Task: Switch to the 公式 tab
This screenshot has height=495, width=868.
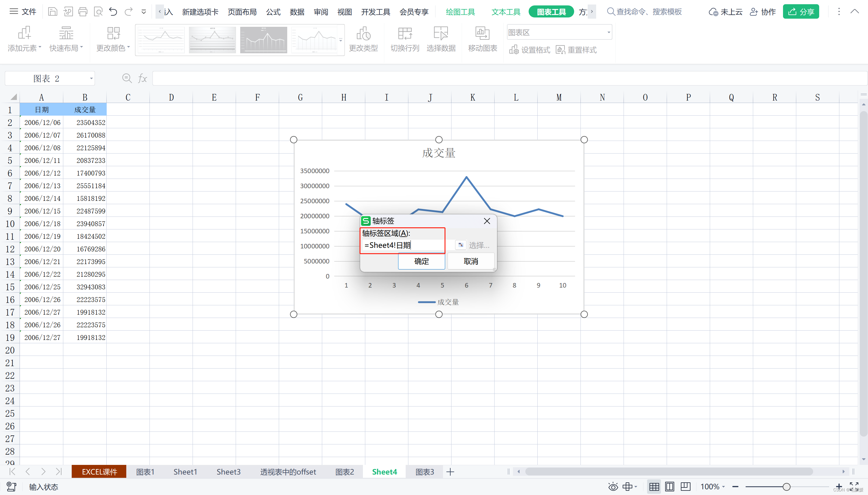Action: pyautogui.click(x=273, y=12)
